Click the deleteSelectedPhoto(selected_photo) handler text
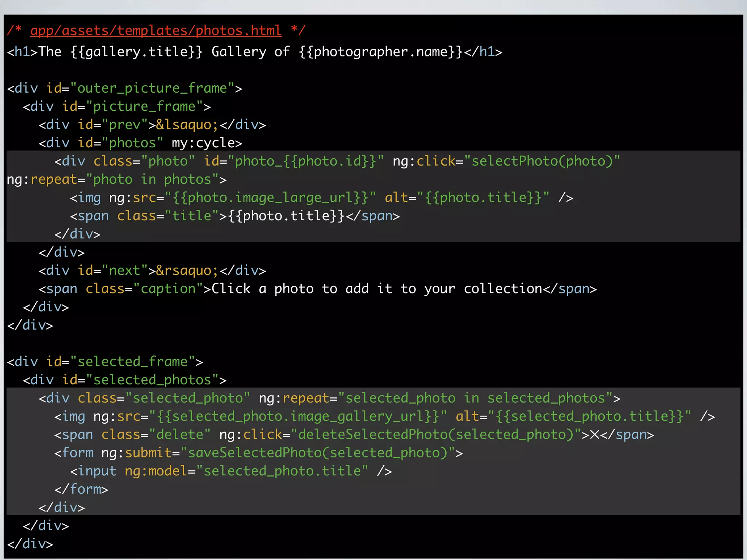Image resolution: width=747 pixels, height=560 pixels. (x=436, y=435)
